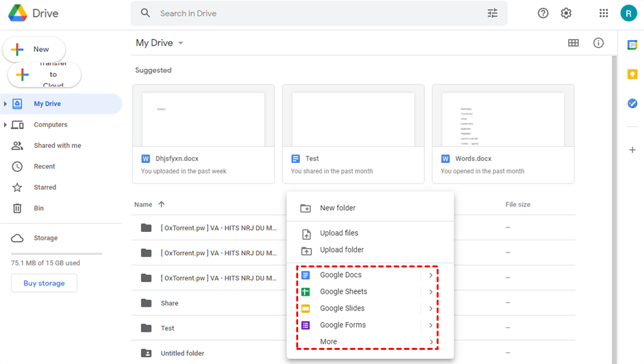Click the Buy storage button

[x=44, y=283]
